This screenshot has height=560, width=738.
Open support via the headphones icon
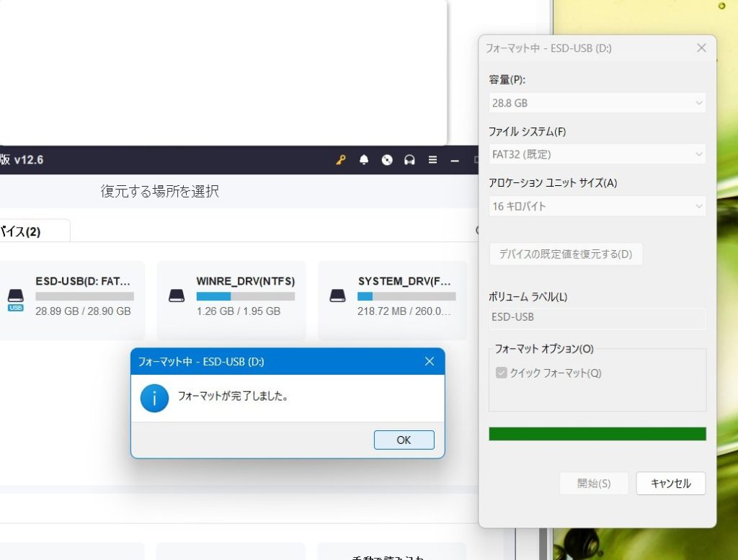click(x=410, y=160)
